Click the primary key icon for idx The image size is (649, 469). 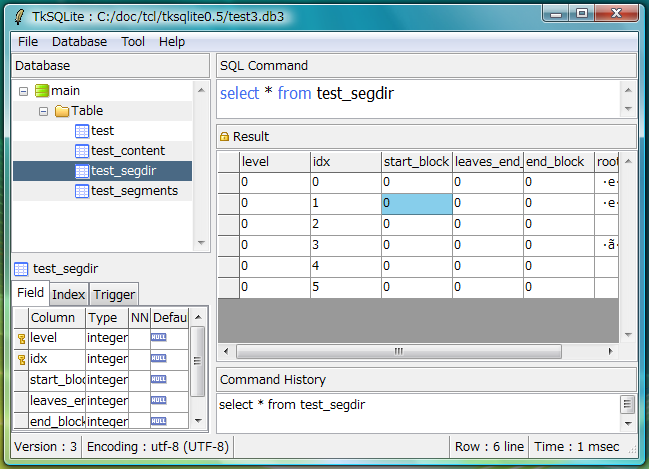pos(21,359)
